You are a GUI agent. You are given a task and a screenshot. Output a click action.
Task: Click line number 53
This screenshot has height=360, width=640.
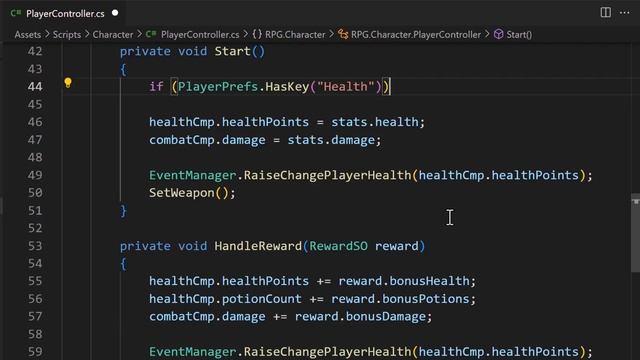35,246
